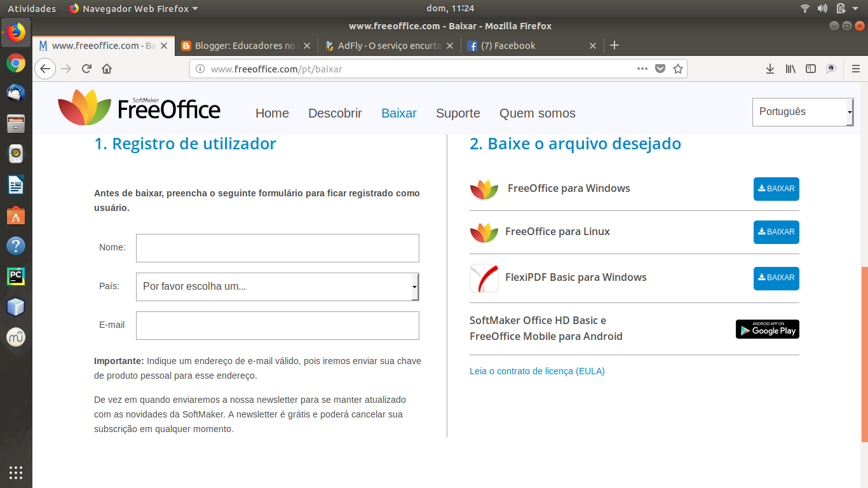This screenshot has height=488, width=868.
Task: Open Firefox hamburger menu
Action: [856, 69]
